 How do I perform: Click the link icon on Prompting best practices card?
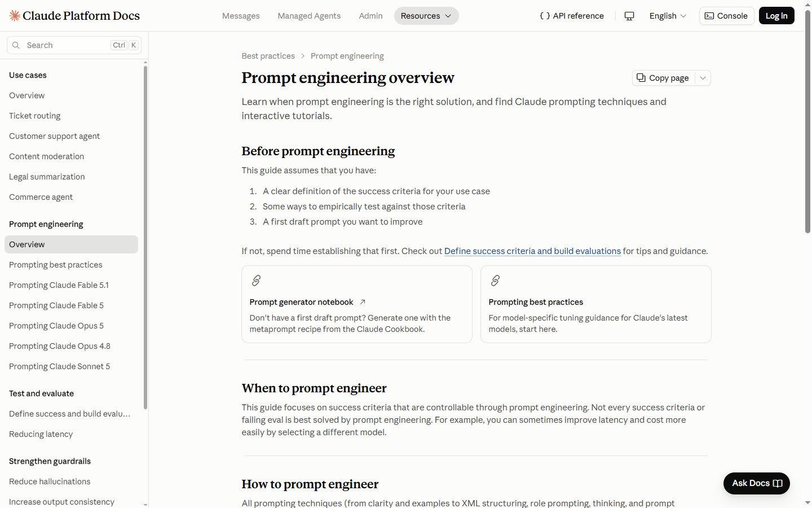click(495, 281)
